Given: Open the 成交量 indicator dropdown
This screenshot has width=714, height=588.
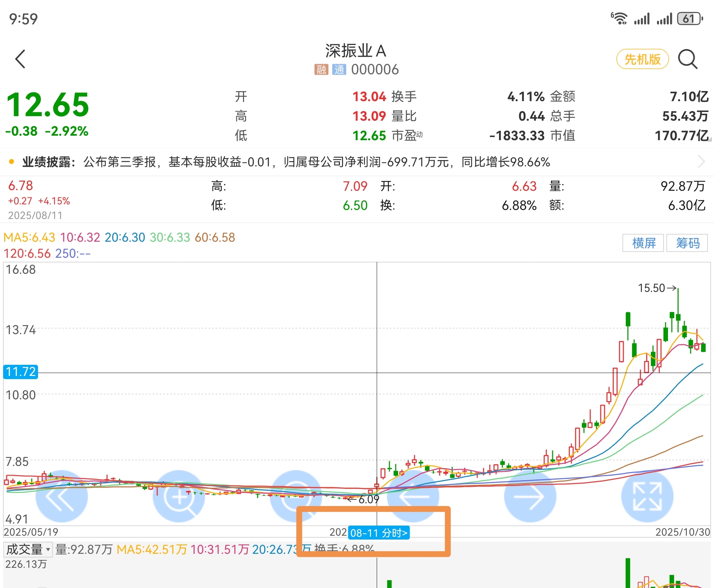Looking at the screenshot, I should click(29, 549).
